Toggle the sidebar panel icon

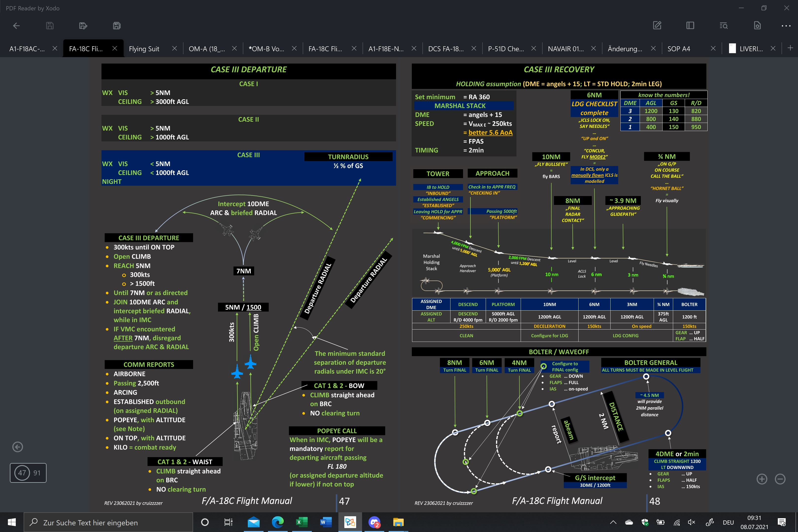[690, 25]
